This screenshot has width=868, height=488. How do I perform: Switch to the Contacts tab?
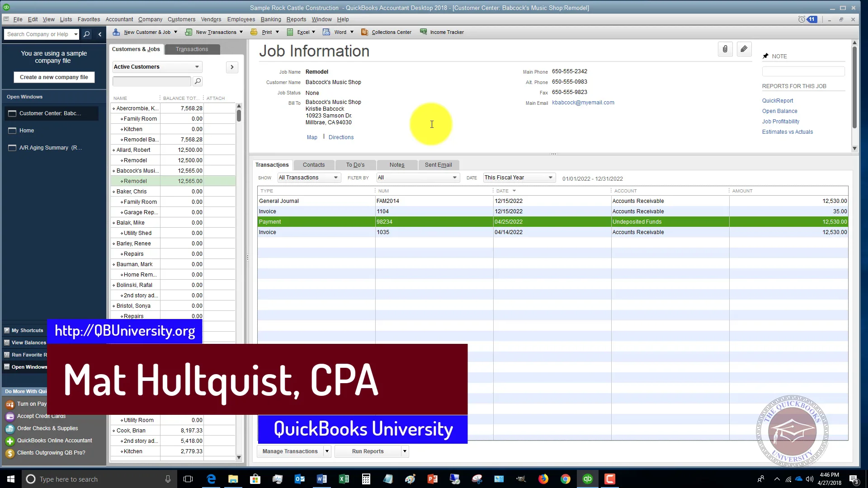coord(314,165)
